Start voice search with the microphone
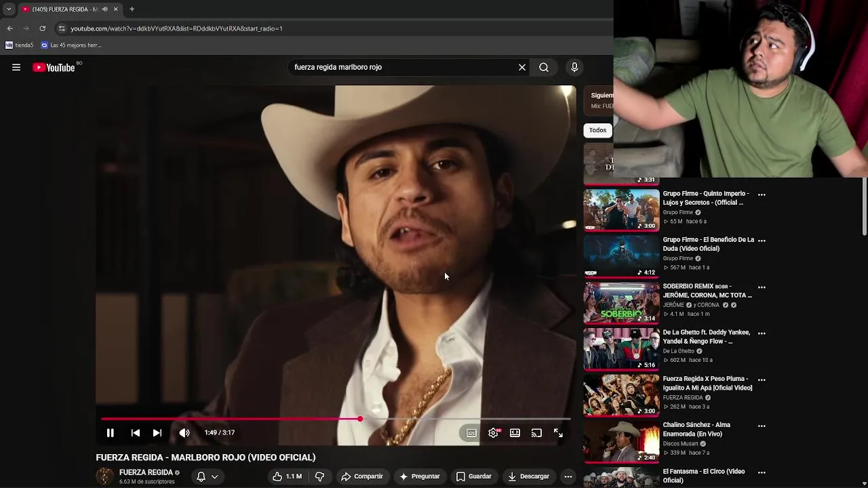Screen dimensions: 868x488 574,67
